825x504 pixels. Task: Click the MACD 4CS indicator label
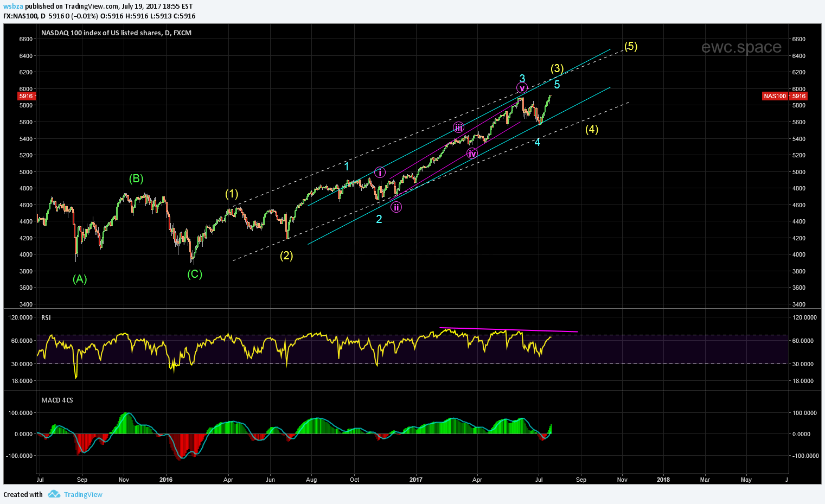(x=57, y=400)
